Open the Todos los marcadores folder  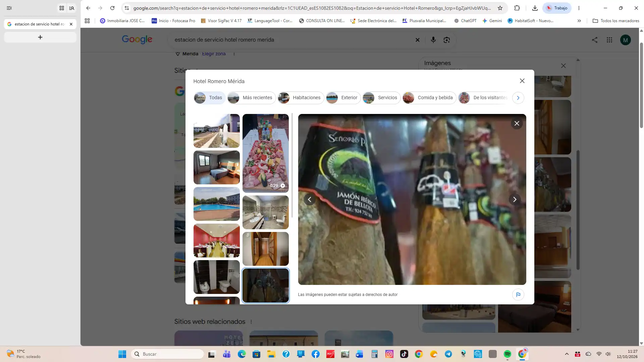pyautogui.click(x=616, y=21)
